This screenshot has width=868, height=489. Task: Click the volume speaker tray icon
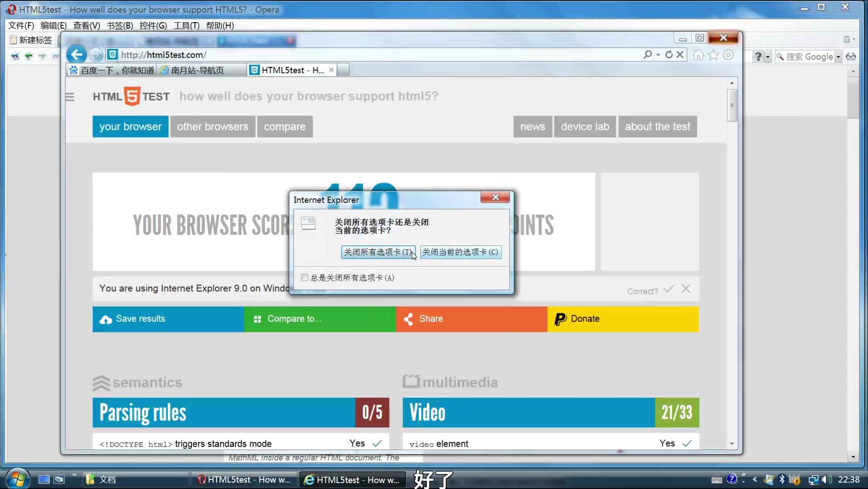click(x=826, y=479)
